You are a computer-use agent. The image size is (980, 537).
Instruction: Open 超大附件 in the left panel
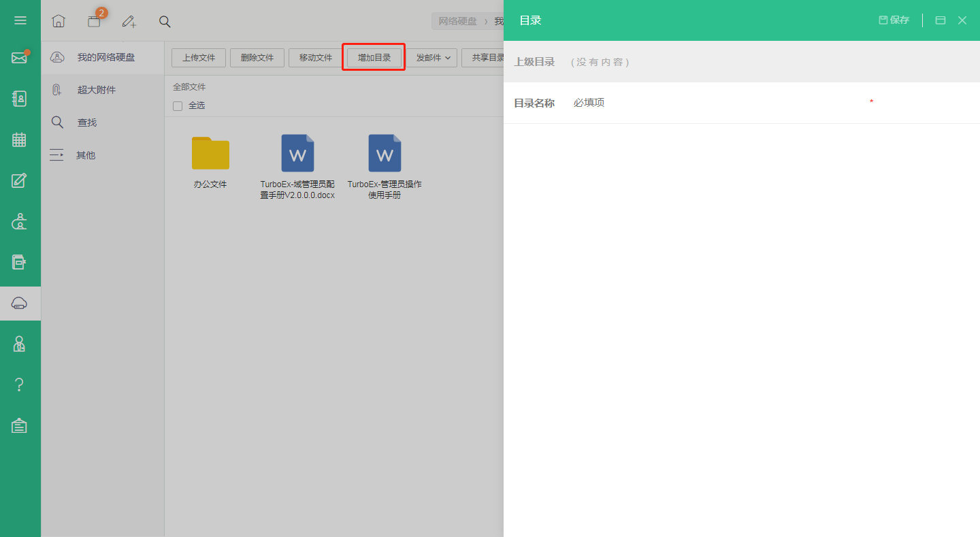click(103, 90)
